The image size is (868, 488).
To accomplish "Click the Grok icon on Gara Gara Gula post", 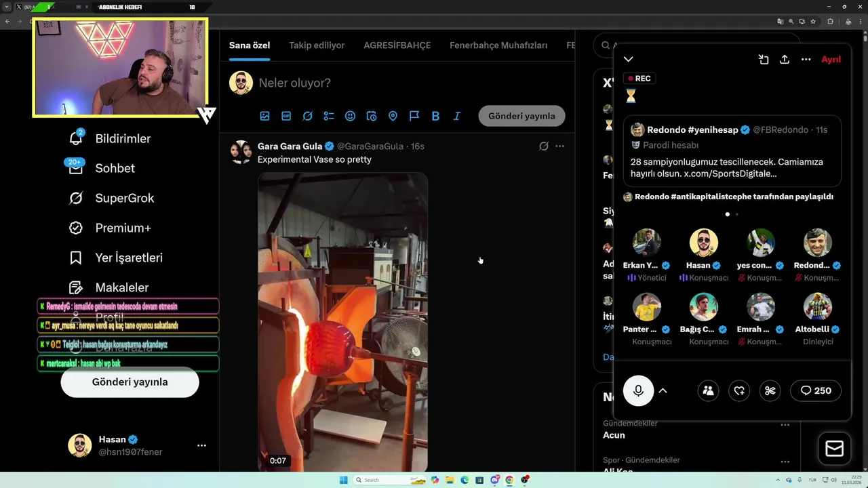I will [543, 146].
